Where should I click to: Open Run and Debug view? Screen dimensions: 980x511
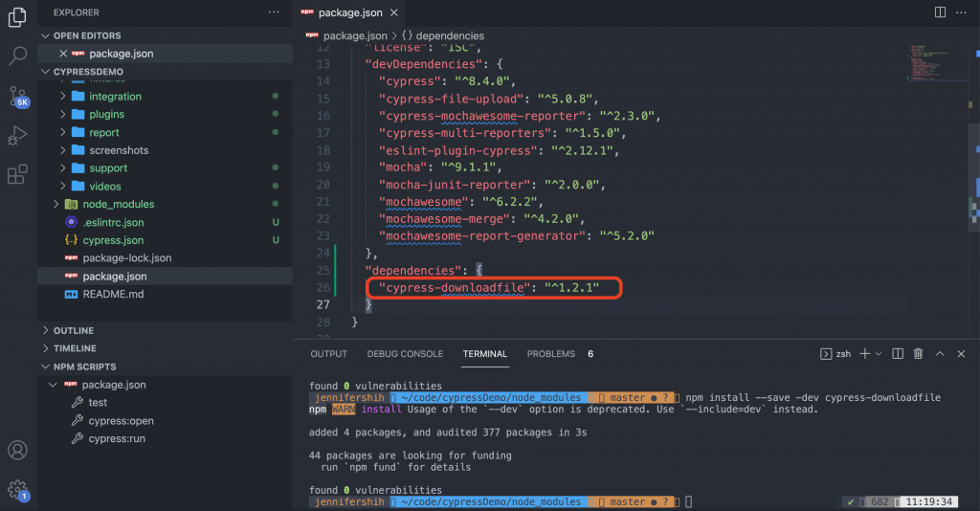[x=17, y=135]
